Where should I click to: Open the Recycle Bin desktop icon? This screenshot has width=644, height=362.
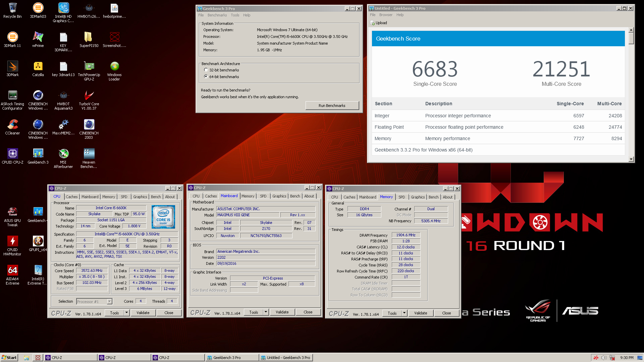tap(12, 10)
